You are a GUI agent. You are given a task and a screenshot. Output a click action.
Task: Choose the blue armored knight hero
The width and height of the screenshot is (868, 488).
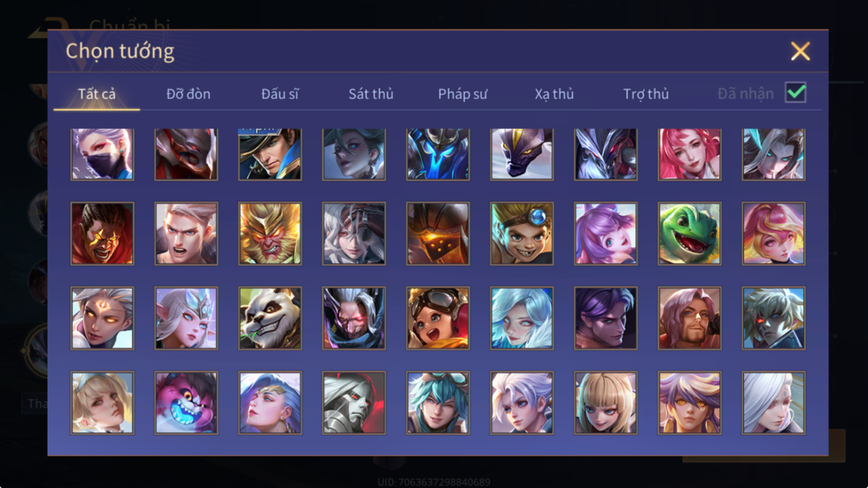438,154
